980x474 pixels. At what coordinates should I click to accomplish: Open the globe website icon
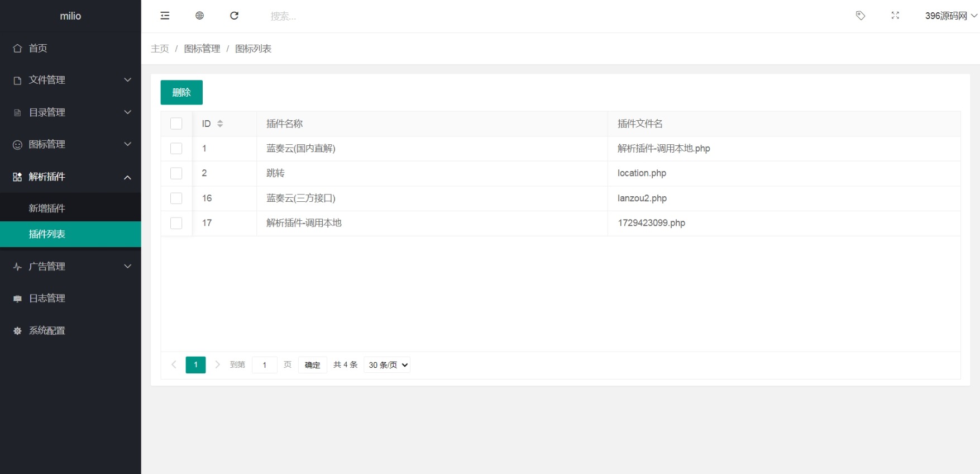[x=199, y=16]
